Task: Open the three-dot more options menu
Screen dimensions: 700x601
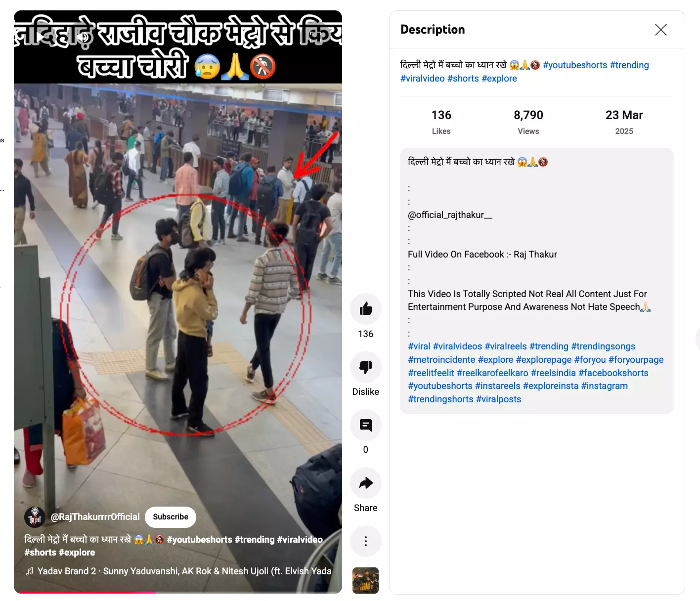Action: (x=366, y=541)
